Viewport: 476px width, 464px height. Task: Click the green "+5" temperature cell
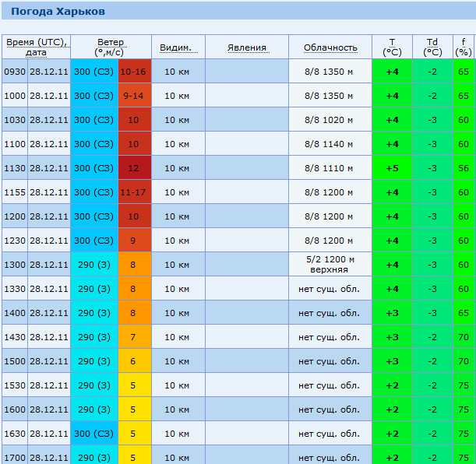point(392,168)
